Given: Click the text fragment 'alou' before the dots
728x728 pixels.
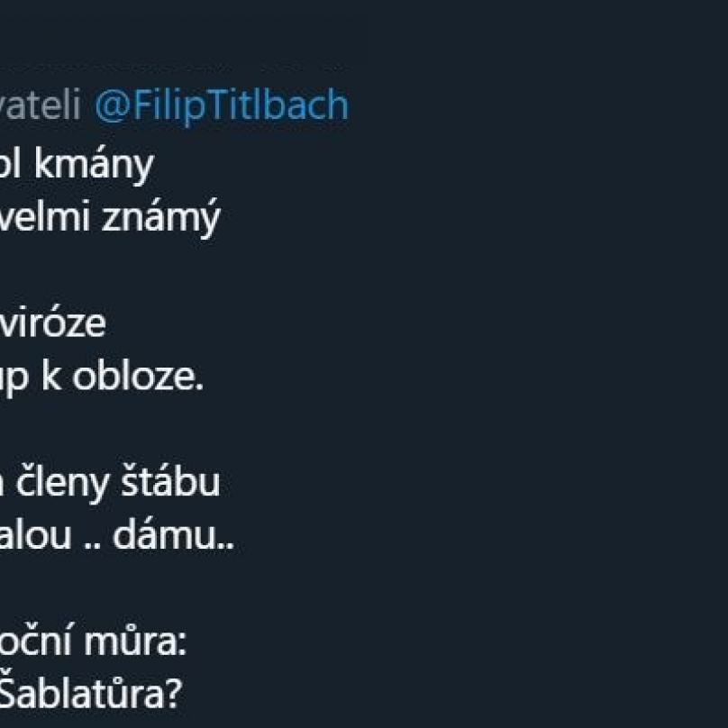Looking at the screenshot, I should point(36,536).
